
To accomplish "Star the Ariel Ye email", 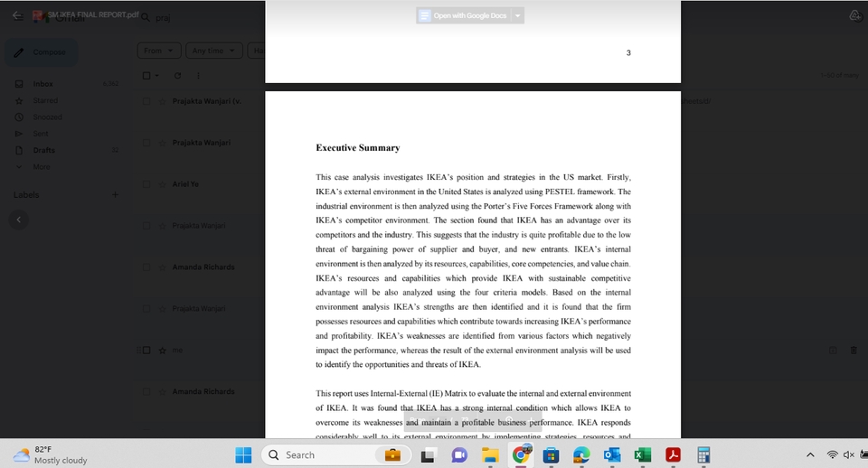I will click(x=162, y=184).
